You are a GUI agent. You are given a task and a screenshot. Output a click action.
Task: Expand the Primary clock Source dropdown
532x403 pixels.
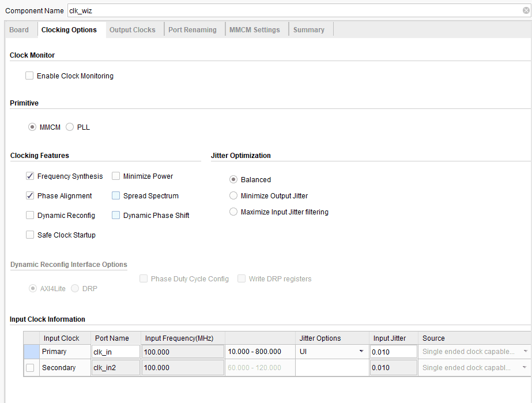(526, 352)
